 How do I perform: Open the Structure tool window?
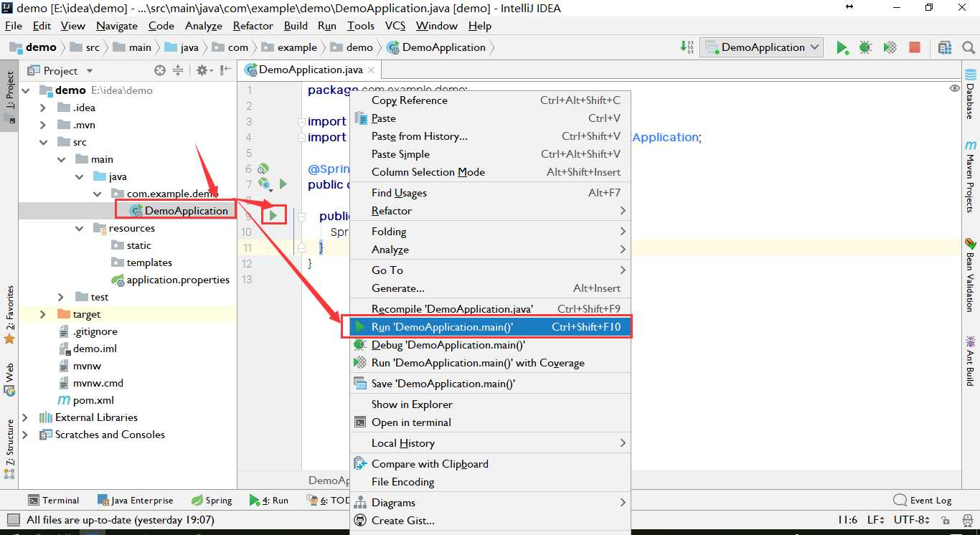pos(9,450)
